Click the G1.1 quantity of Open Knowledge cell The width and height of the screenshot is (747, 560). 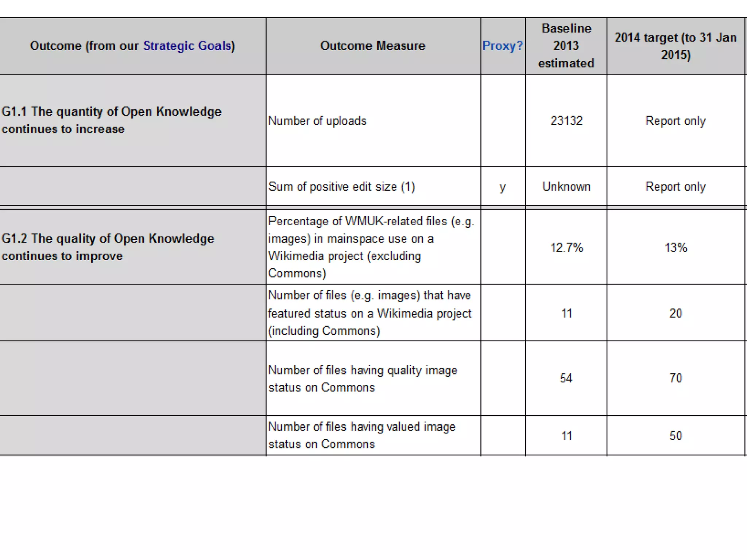click(111, 120)
